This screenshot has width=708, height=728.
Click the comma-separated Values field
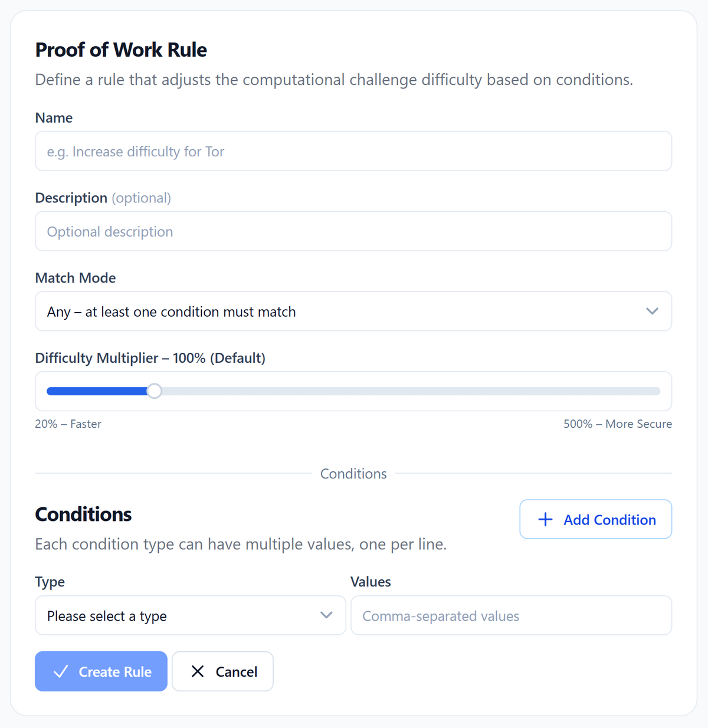click(x=511, y=615)
